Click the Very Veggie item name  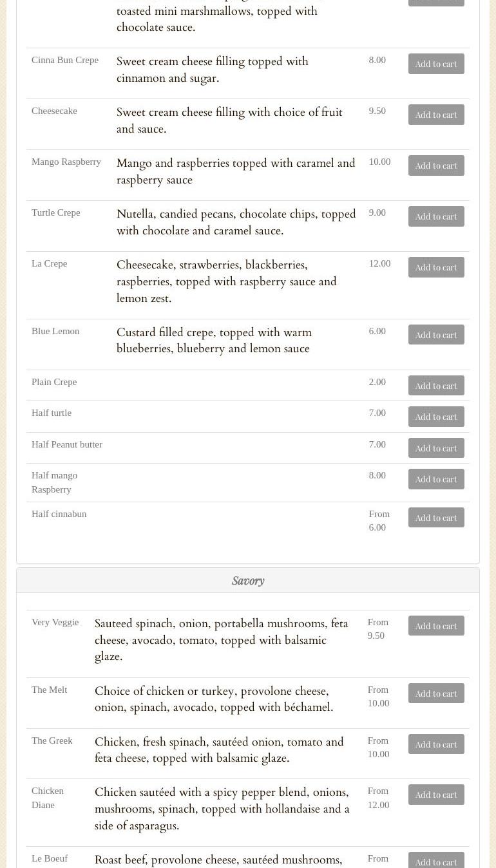tap(55, 622)
